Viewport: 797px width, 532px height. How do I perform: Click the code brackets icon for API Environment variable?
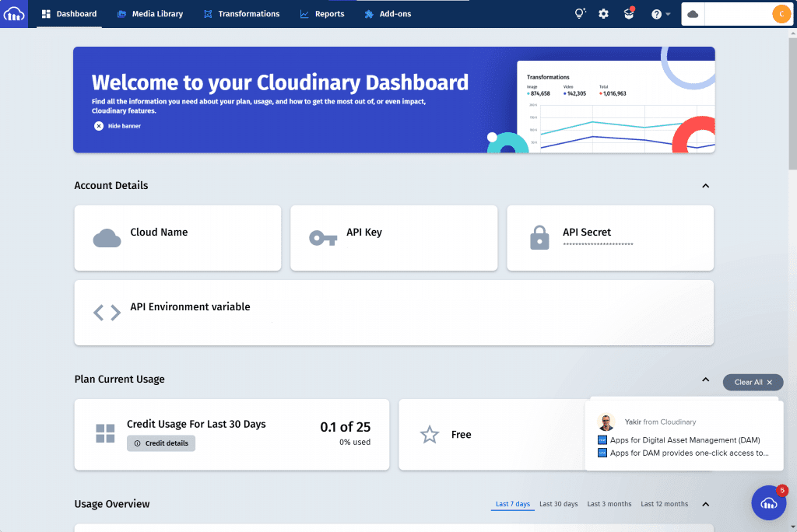coord(107,312)
